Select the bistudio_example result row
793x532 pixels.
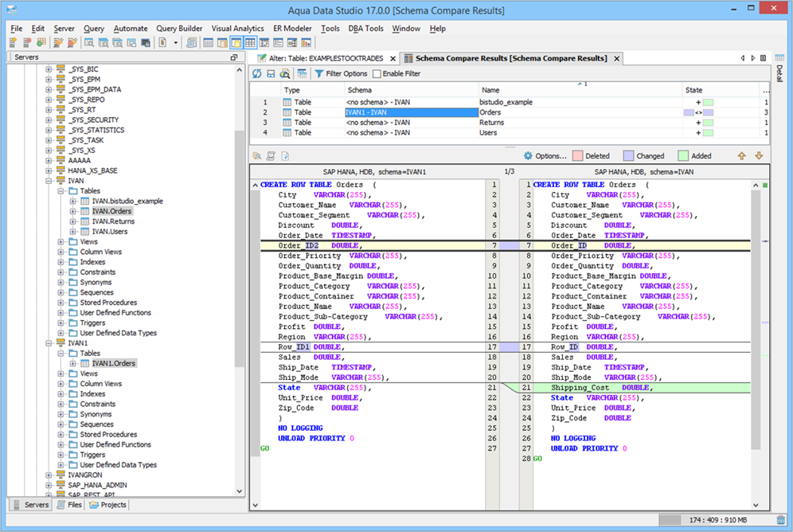(x=511, y=102)
